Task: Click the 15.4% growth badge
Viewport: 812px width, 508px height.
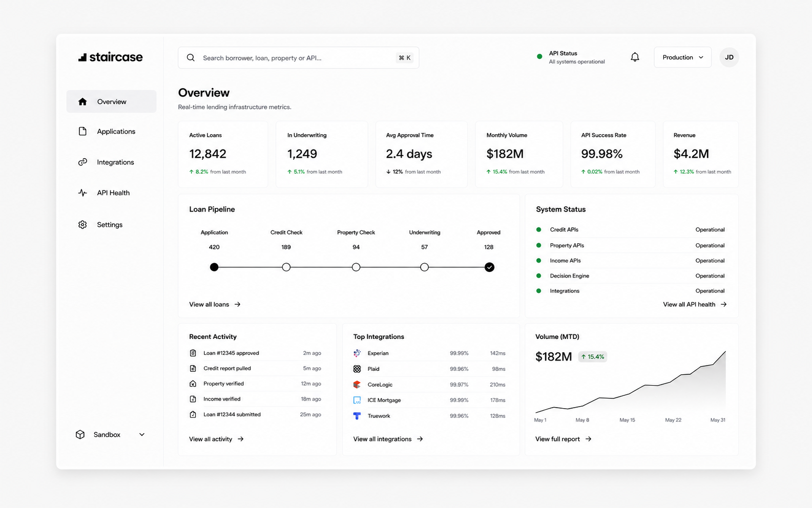Action: click(x=593, y=356)
